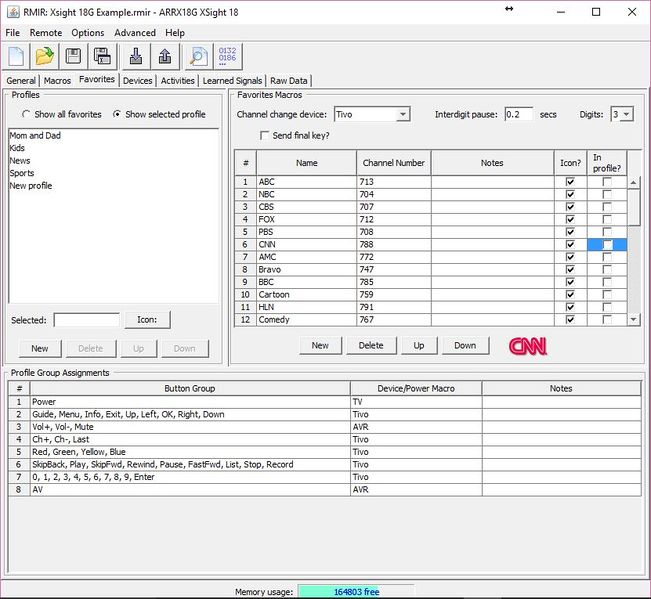Click the New button in Profiles panel
The height and width of the screenshot is (599, 651).
click(40, 348)
